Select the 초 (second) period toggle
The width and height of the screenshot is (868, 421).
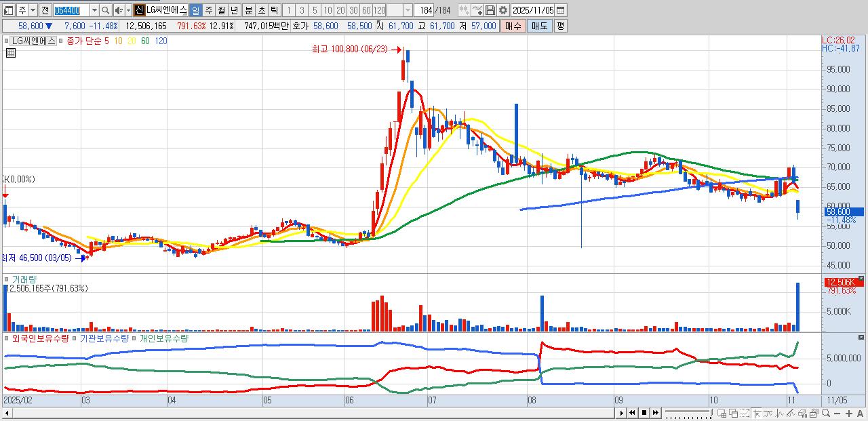coord(261,10)
